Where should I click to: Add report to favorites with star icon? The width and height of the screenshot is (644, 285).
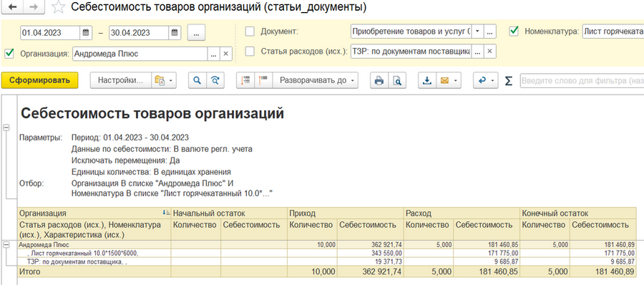click(59, 7)
